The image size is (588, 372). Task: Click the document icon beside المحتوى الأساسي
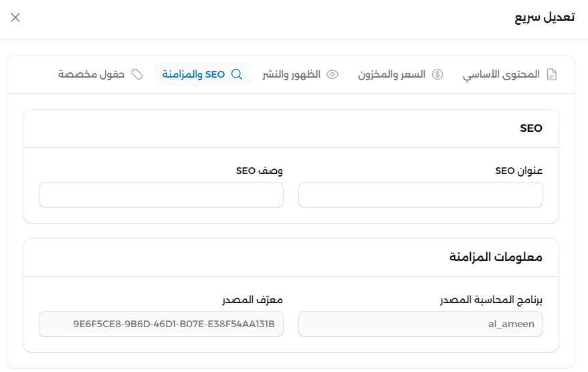552,74
